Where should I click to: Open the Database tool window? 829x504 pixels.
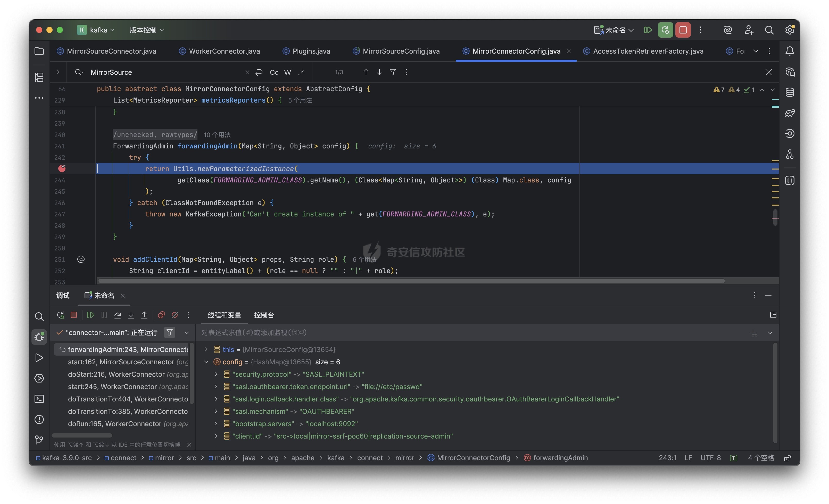click(790, 92)
